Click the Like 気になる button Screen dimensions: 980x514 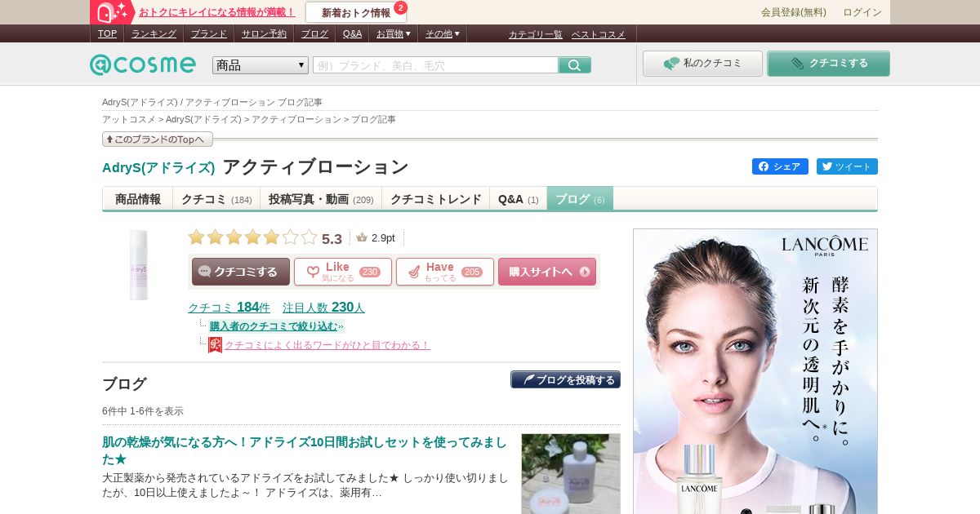pyautogui.click(x=343, y=272)
